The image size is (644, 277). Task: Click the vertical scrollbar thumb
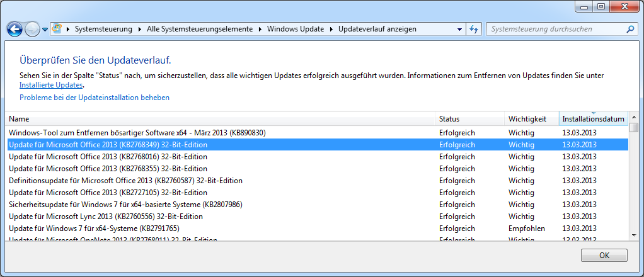pyautogui.click(x=634, y=128)
